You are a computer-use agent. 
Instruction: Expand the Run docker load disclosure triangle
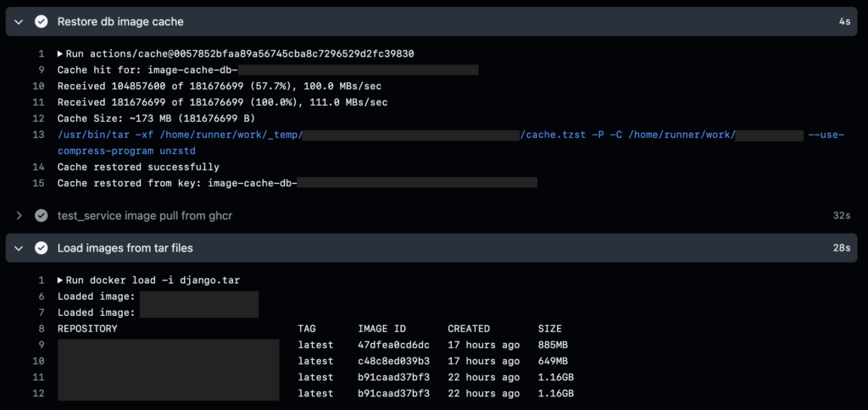coord(60,280)
